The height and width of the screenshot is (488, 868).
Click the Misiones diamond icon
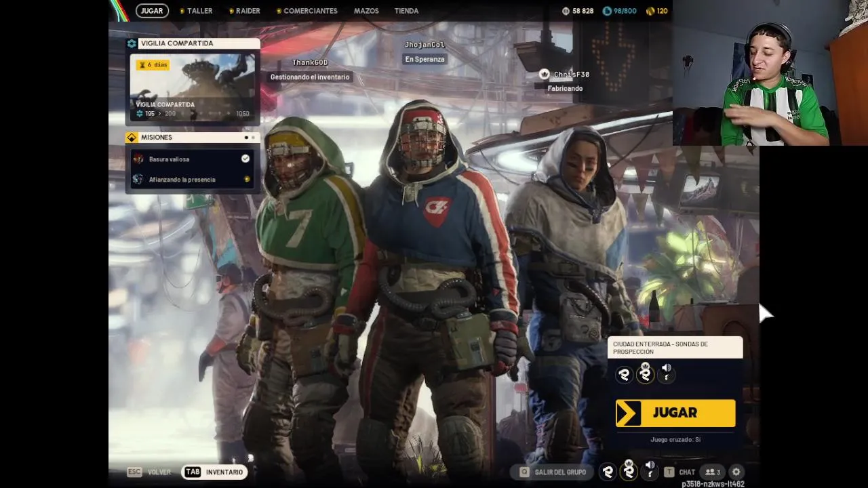(x=132, y=138)
